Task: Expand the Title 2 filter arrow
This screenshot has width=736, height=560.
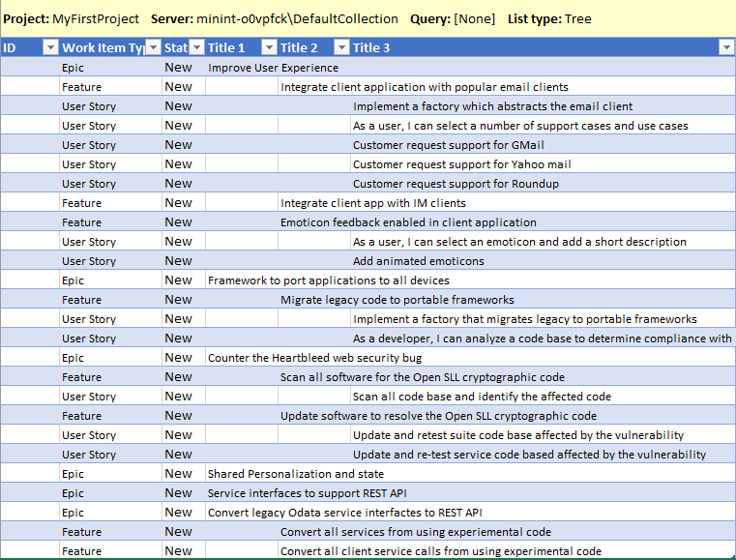Action: 340,47
